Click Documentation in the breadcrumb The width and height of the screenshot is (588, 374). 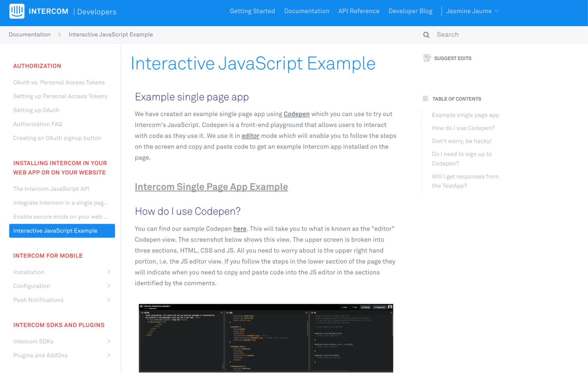pos(30,35)
